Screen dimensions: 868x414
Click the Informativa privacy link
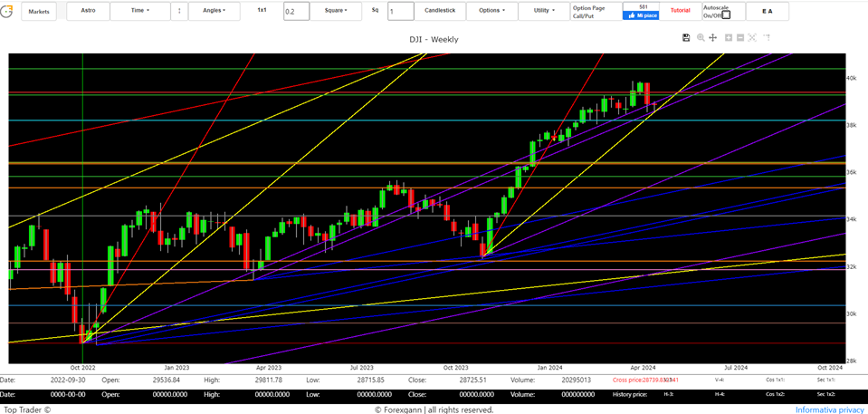coord(829,409)
